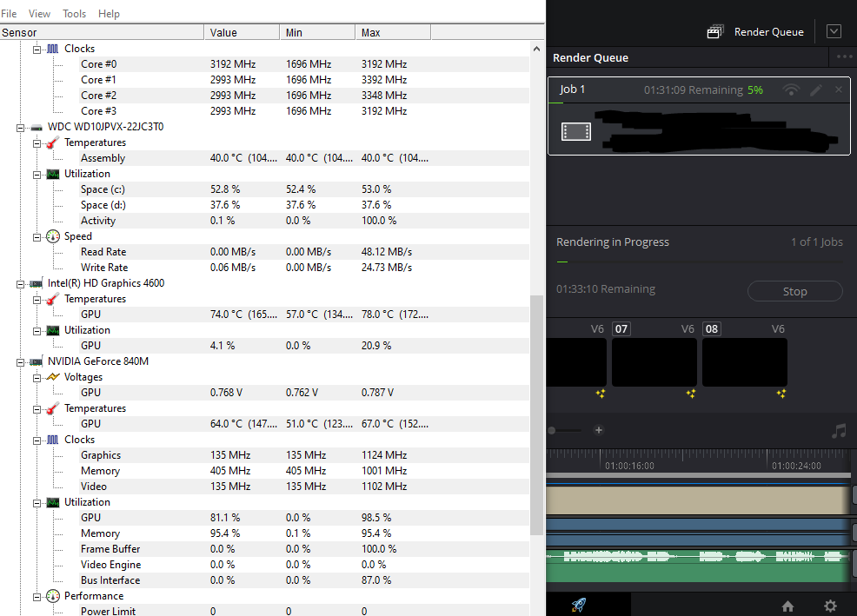Collapse the NVIDIA Utilization node
This screenshot has height=616, width=857.
37,503
